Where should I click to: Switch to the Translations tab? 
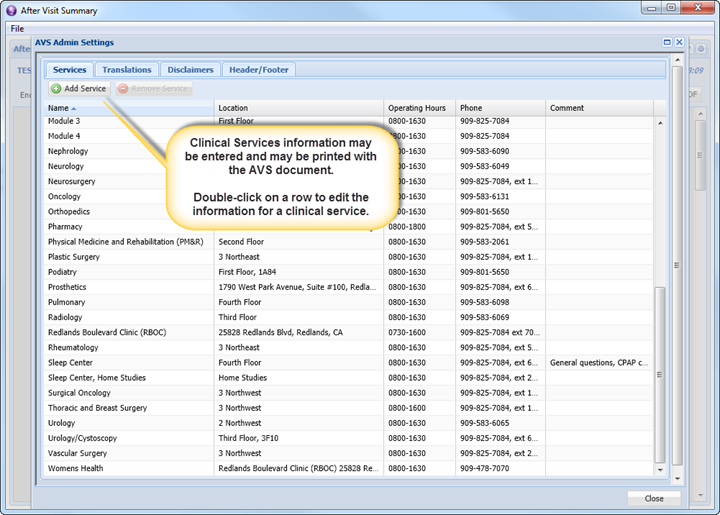coord(127,70)
